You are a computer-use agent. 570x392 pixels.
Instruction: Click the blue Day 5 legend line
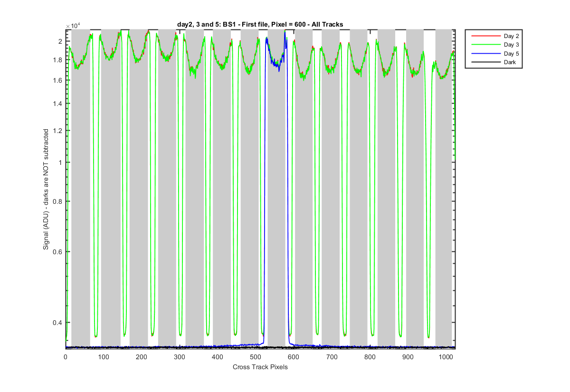(x=485, y=53)
